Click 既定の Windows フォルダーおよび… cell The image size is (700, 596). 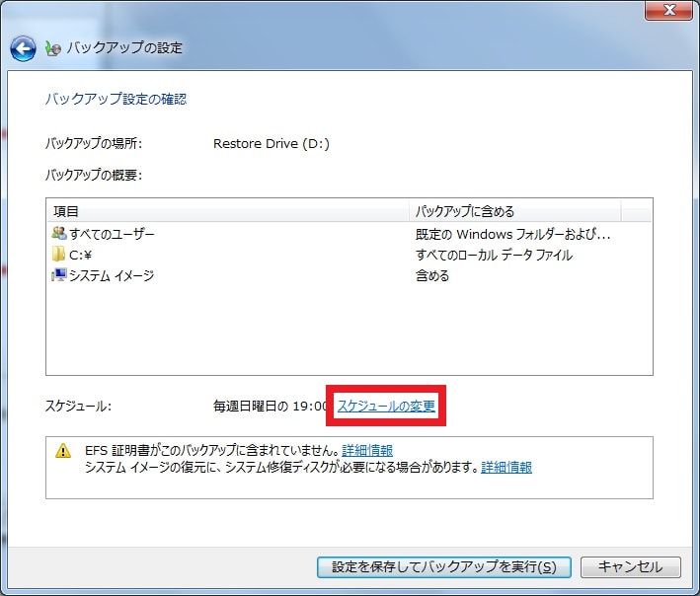pyautogui.click(x=512, y=234)
